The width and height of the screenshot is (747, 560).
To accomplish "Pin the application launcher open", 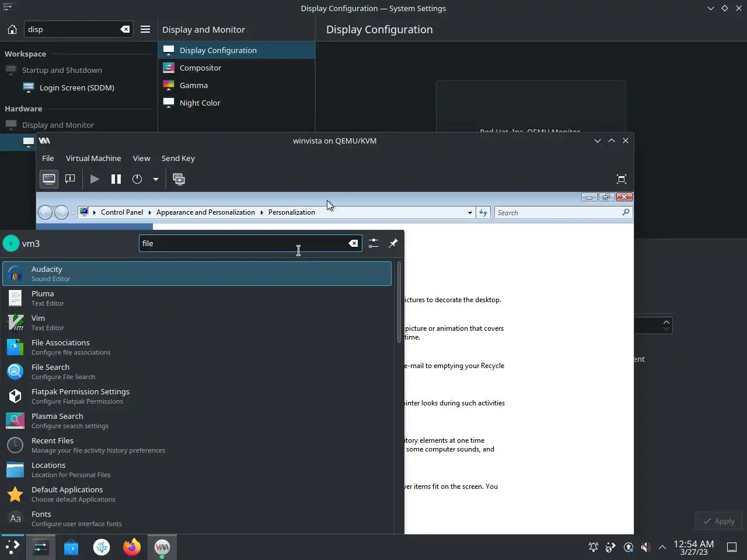I will point(393,243).
